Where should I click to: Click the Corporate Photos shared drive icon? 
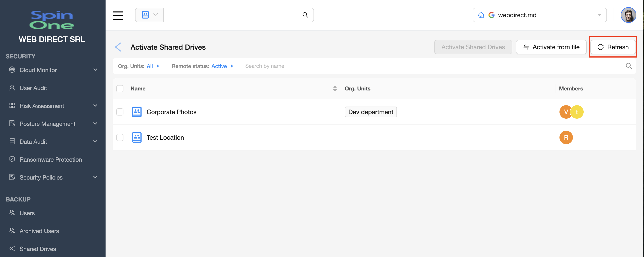pyautogui.click(x=136, y=112)
